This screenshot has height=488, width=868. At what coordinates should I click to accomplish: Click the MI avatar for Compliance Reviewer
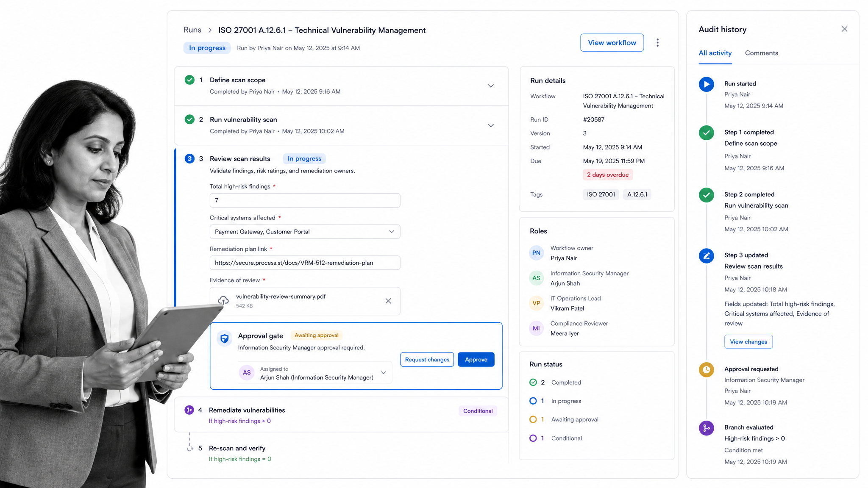(x=536, y=328)
